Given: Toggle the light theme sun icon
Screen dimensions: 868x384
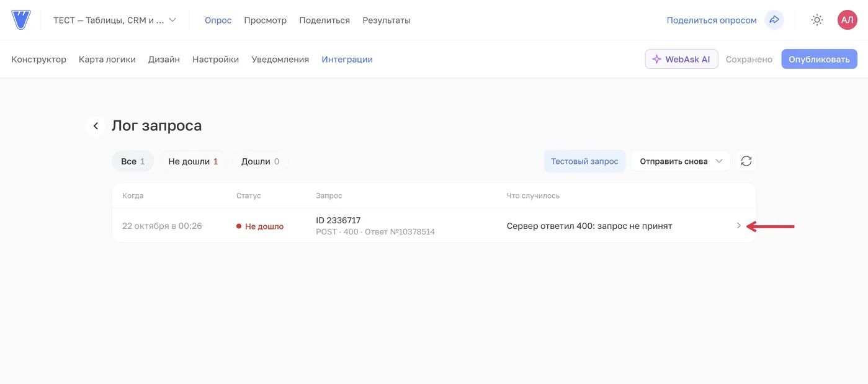Looking at the screenshot, I should point(817,20).
